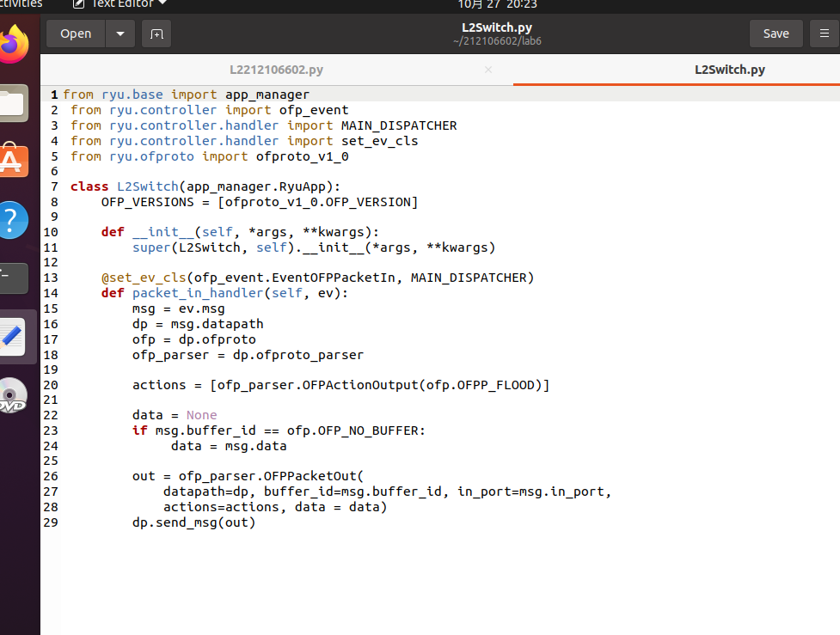Launch the Files manager from the dock
This screenshot has height=635, width=840.
13,103
